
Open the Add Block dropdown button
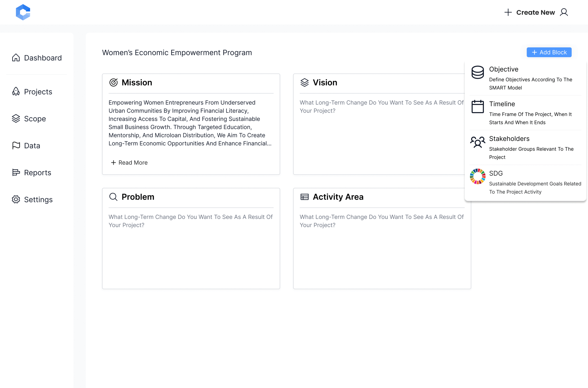point(549,52)
